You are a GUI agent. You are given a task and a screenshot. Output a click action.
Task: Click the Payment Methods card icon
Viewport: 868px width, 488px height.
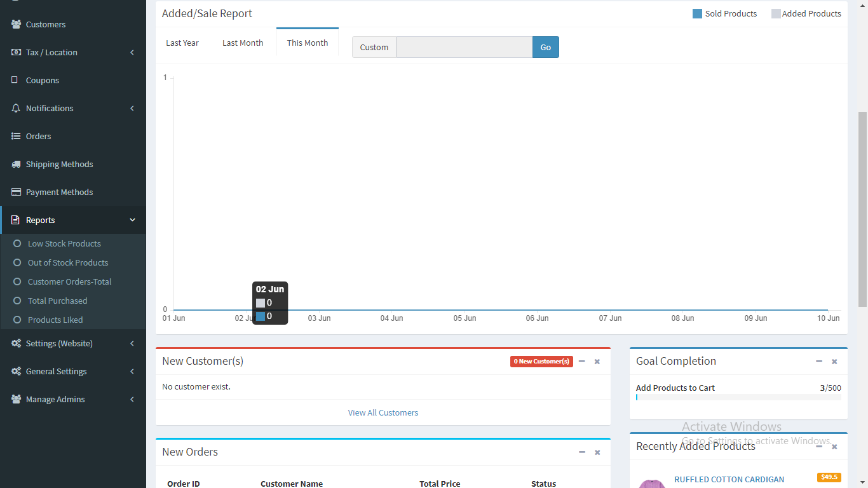click(16, 192)
